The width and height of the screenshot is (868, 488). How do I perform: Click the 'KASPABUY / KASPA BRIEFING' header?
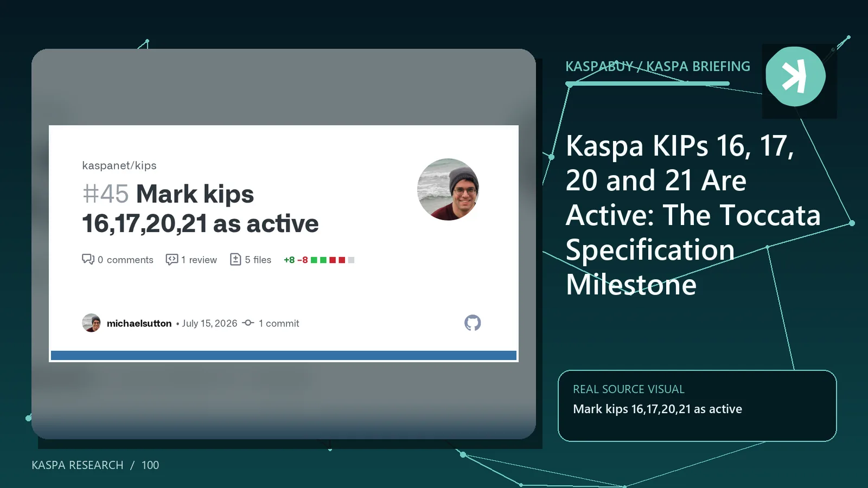coord(658,66)
